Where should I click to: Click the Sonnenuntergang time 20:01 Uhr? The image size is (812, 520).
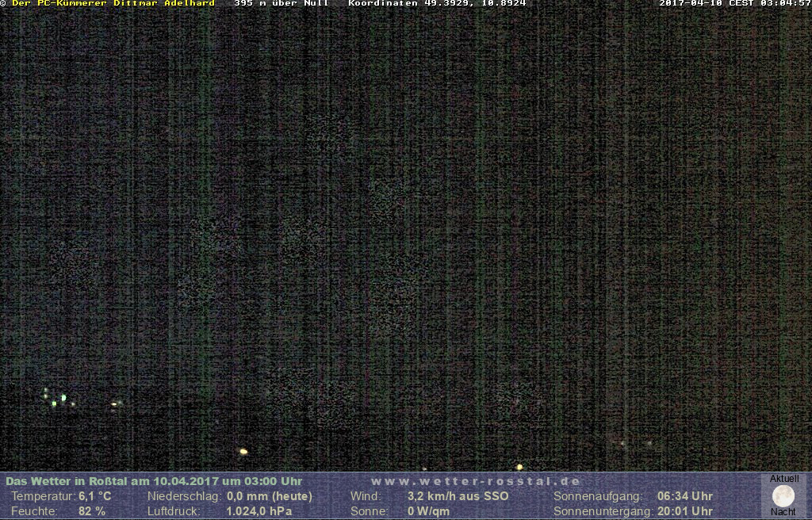pos(684,511)
